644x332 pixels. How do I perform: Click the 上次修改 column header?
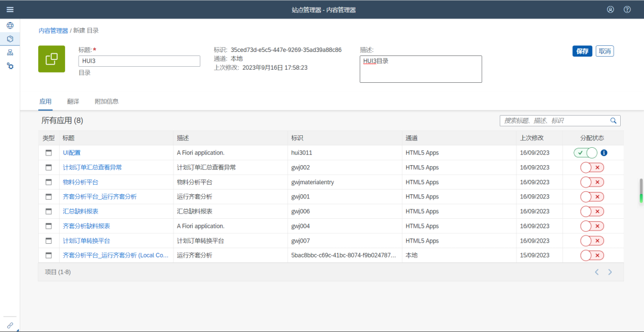click(539, 138)
